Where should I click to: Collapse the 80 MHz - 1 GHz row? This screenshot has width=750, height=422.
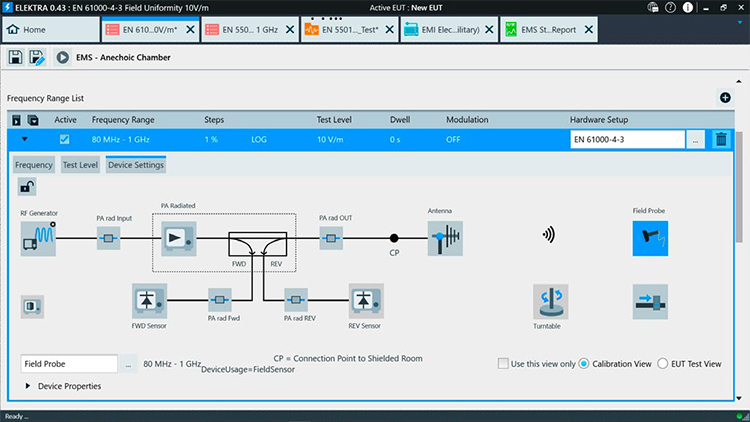pos(25,140)
